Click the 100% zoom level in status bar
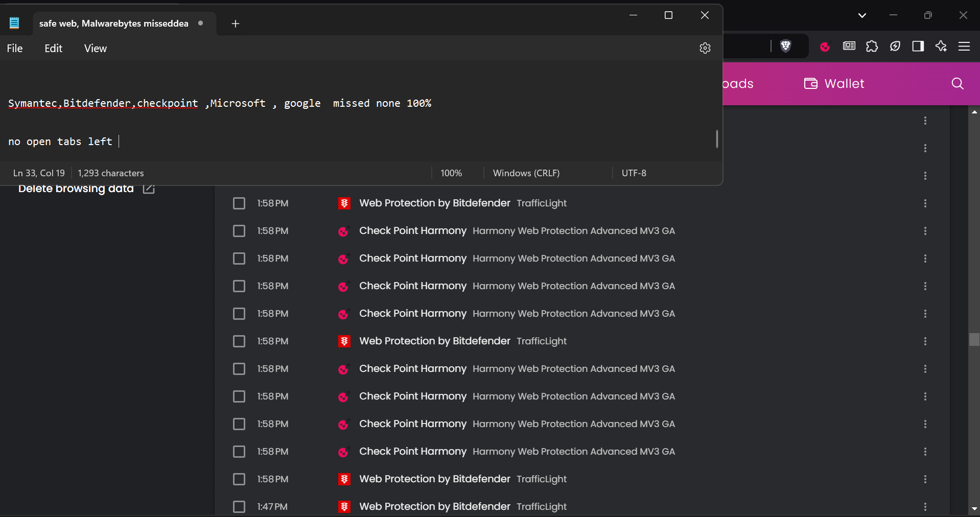Viewport: 980px width, 517px height. [x=451, y=173]
